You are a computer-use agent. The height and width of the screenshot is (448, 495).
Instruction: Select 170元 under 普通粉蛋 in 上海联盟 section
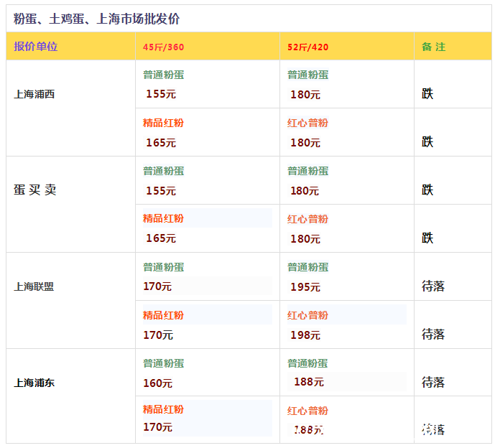tap(157, 286)
